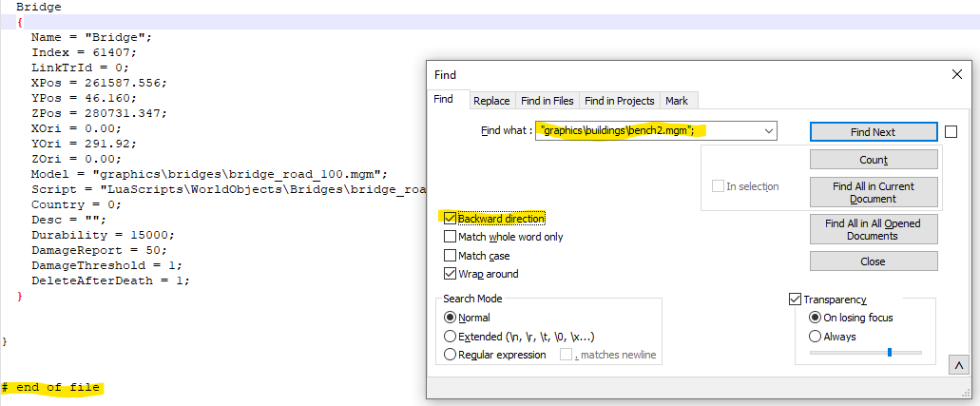Click the XPos = 261587.556 line

(x=99, y=83)
